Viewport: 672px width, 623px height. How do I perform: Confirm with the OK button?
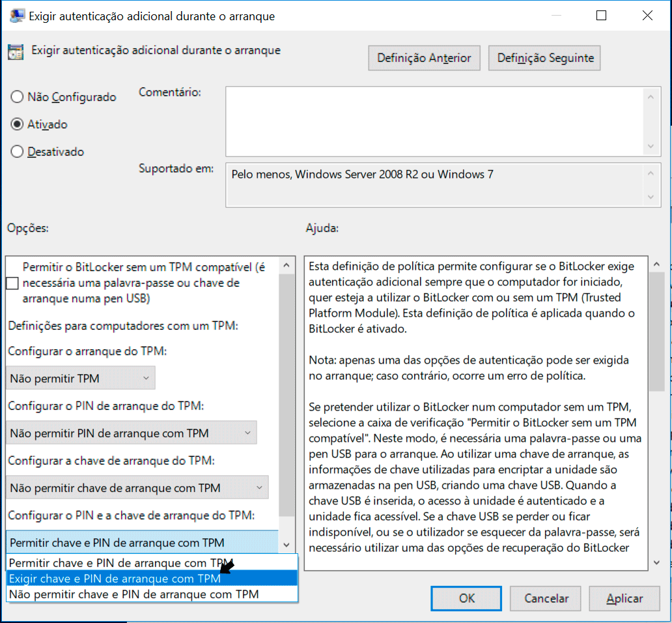[466, 598]
